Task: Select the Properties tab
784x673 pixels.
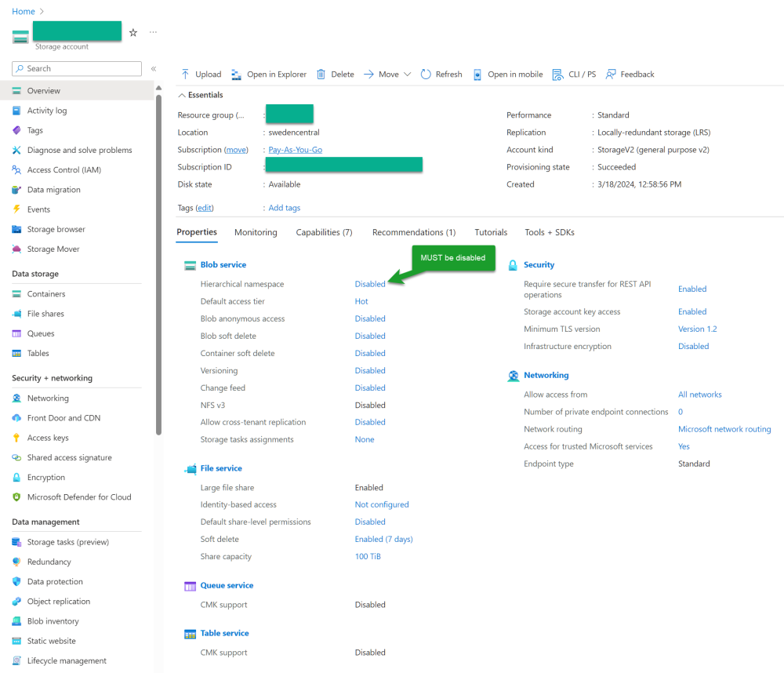Action: [x=197, y=232]
